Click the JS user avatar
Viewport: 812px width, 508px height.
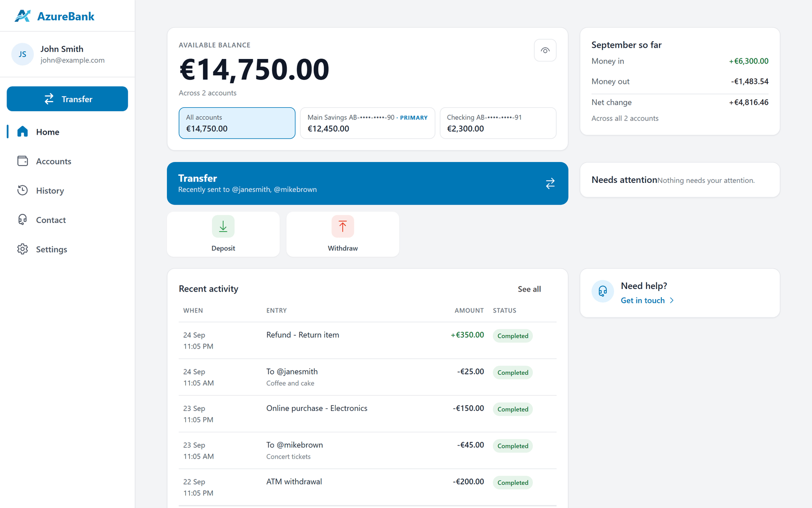coord(23,54)
